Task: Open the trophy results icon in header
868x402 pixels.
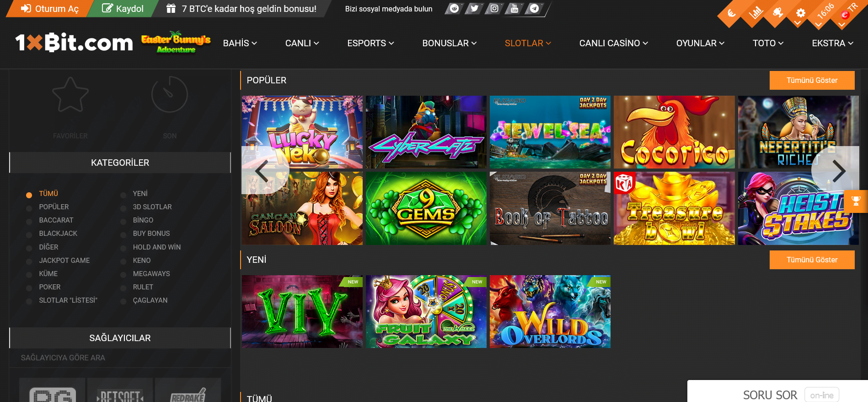Action: (778, 12)
